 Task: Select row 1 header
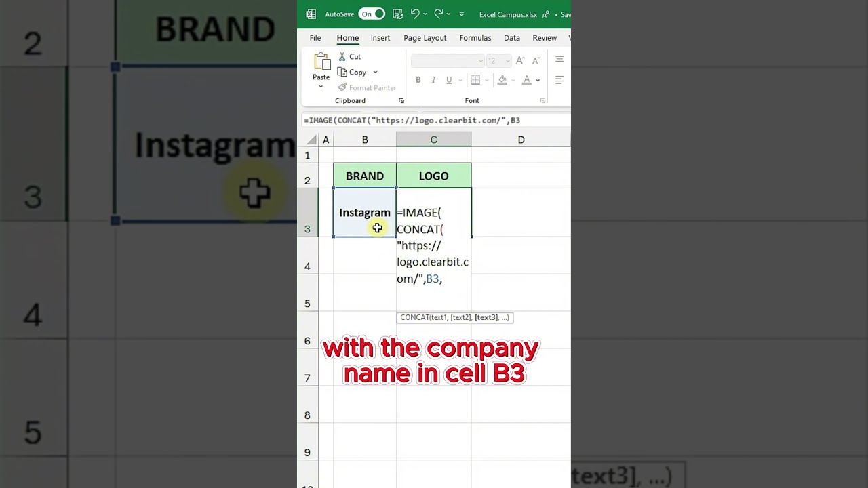[x=308, y=155]
